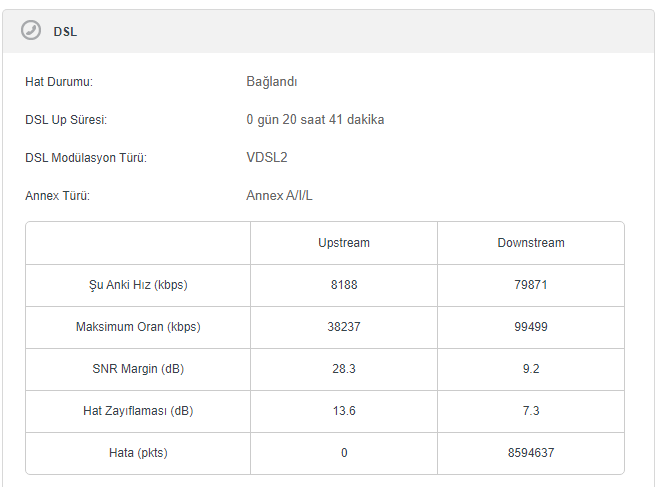Viewport: 668px width, 487px height.
Task: Select the Maksimum Oran row label
Action: [x=138, y=327]
